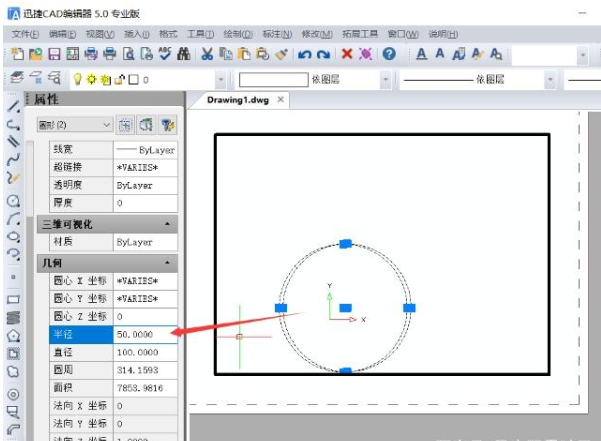Image resolution: width=601 pixels, height=441 pixels.
Task: Click the red X Delete icon
Action: coord(347,54)
